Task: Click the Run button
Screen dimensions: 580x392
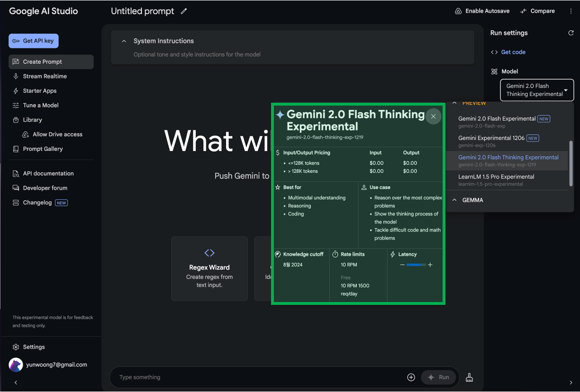Action: [x=438, y=377]
